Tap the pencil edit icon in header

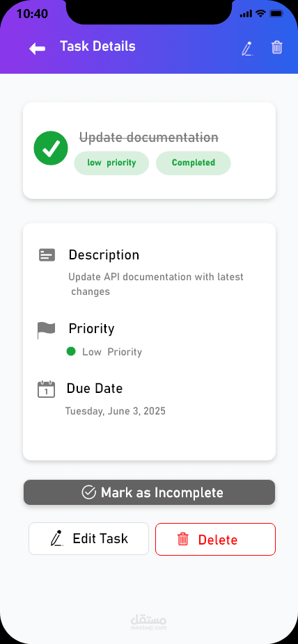246,49
